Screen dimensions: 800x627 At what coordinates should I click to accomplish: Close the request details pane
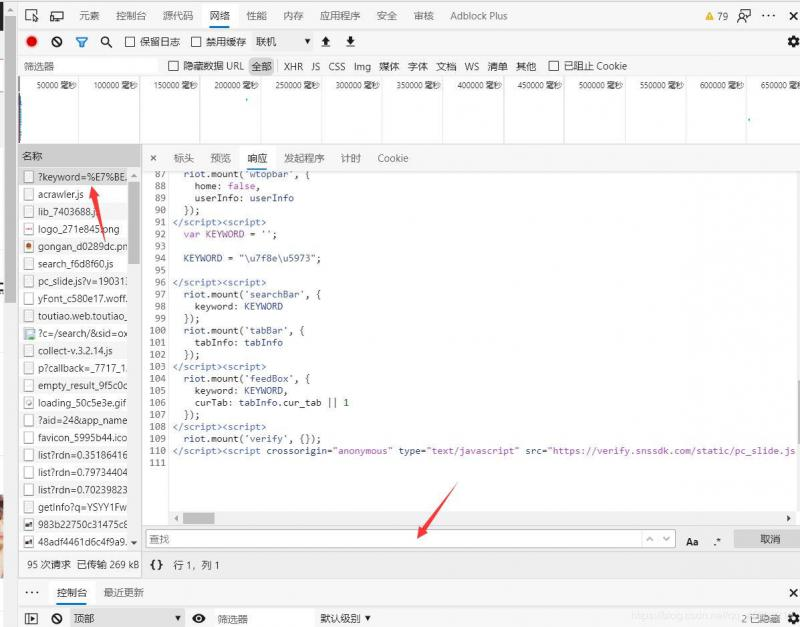tap(154, 158)
